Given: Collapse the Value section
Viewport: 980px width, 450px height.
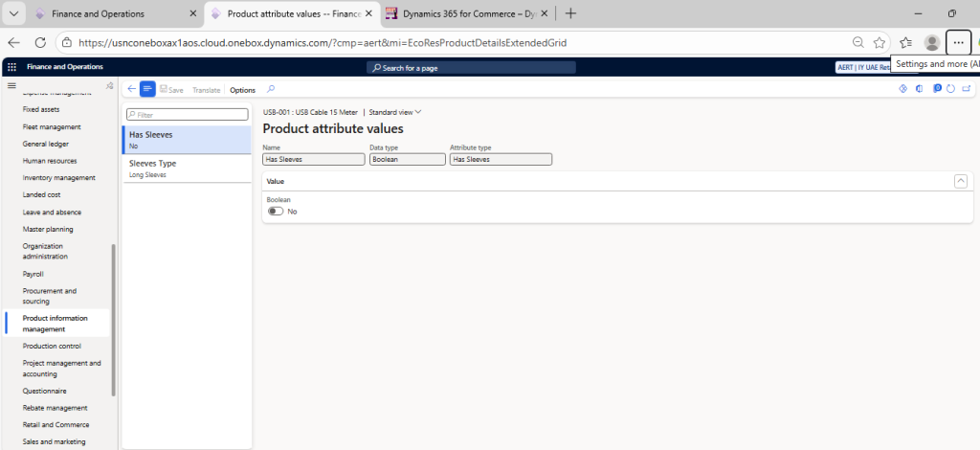Looking at the screenshot, I should [960, 180].
